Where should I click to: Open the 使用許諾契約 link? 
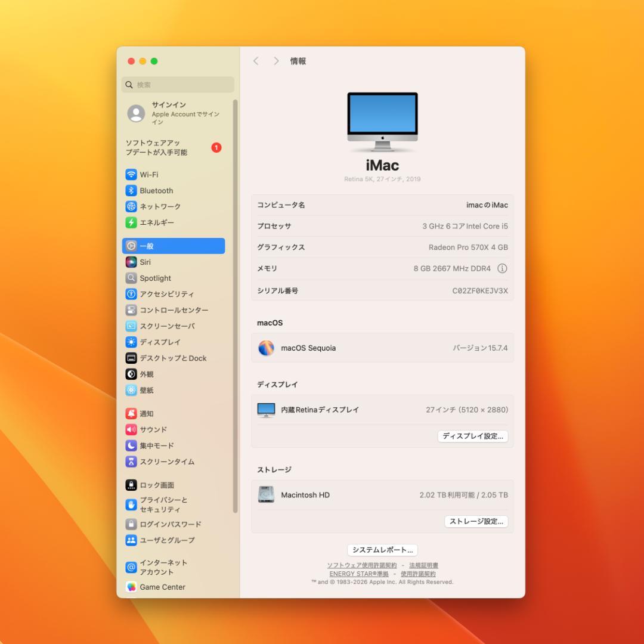(418, 574)
